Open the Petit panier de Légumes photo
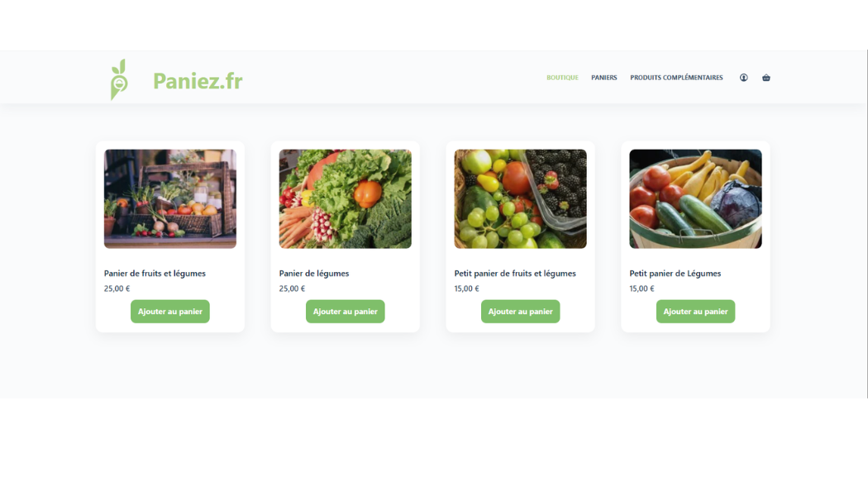The width and height of the screenshot is (868, 496). 696,198
